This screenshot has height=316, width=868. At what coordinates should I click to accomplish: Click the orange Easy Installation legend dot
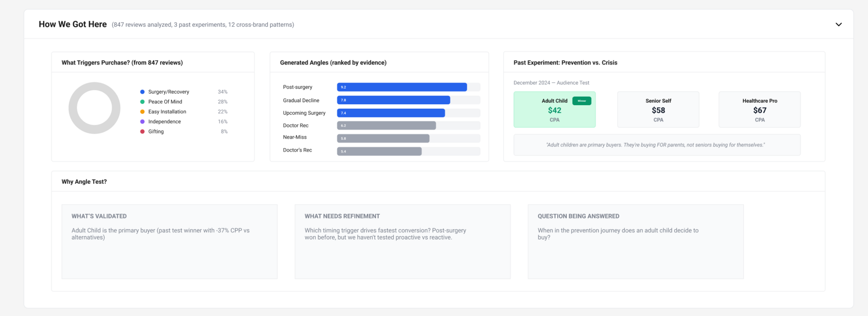coord(142,112)
